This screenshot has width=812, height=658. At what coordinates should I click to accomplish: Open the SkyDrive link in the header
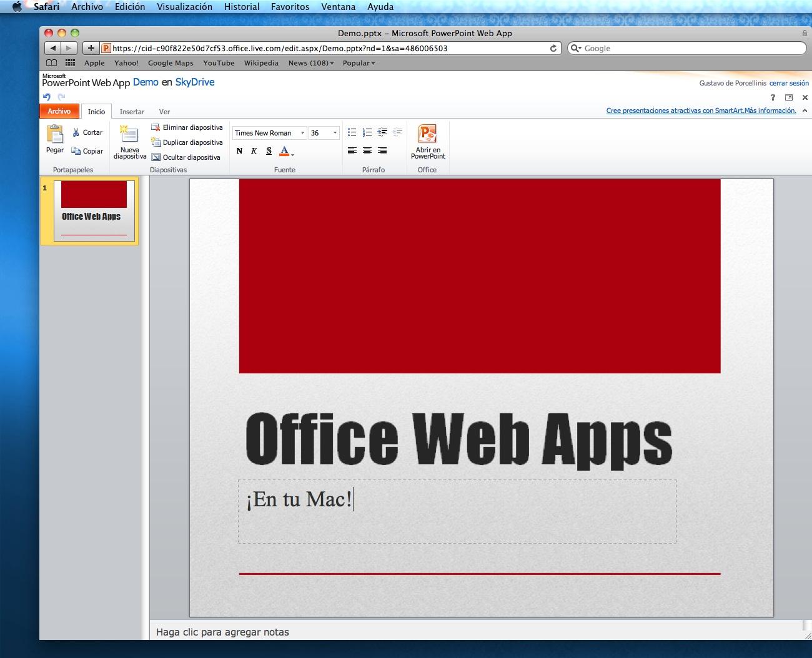(195, 82)
